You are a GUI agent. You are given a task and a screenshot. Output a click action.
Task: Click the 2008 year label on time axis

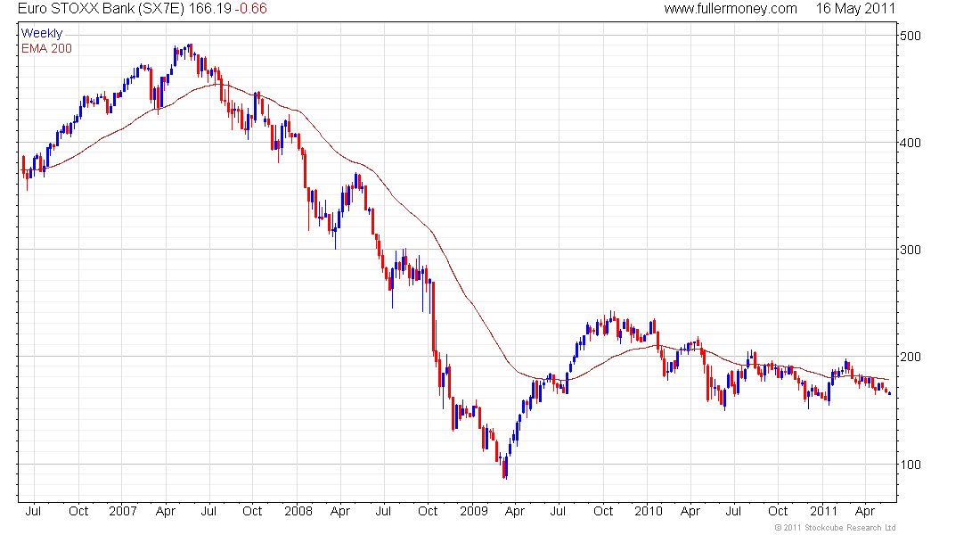298,511
